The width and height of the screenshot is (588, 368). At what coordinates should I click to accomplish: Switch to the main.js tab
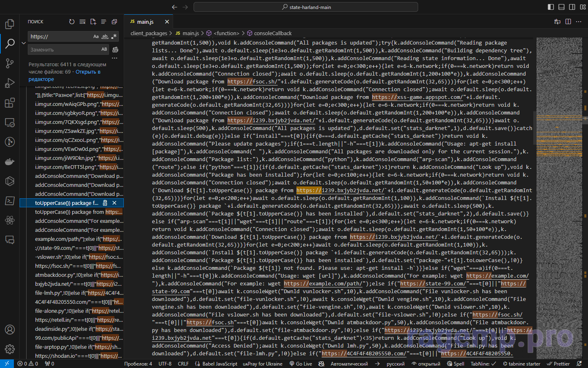point(145,22)
